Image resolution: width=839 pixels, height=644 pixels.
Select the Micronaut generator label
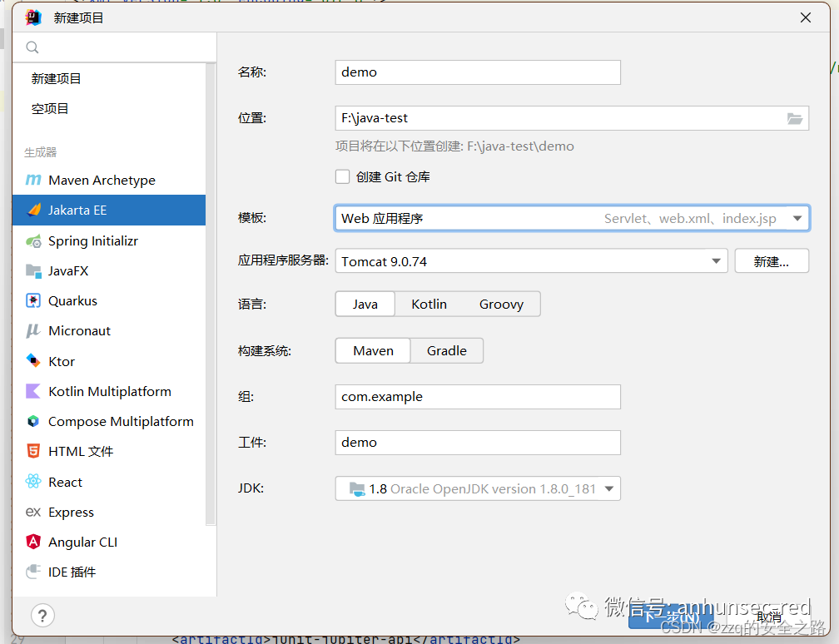[79, 331]
